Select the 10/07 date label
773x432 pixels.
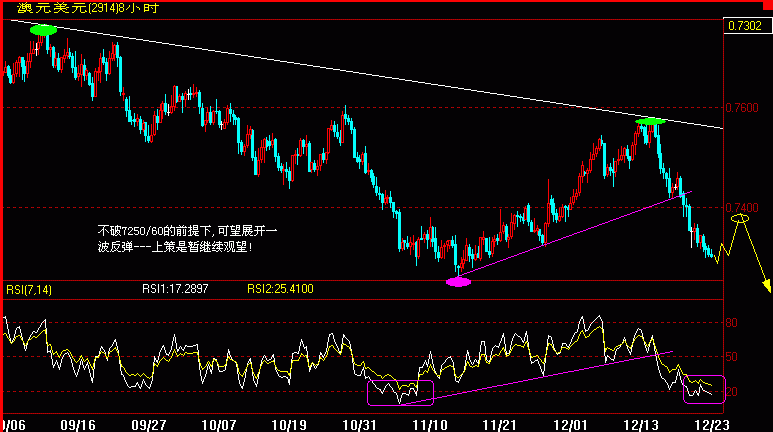pos(219,425)
